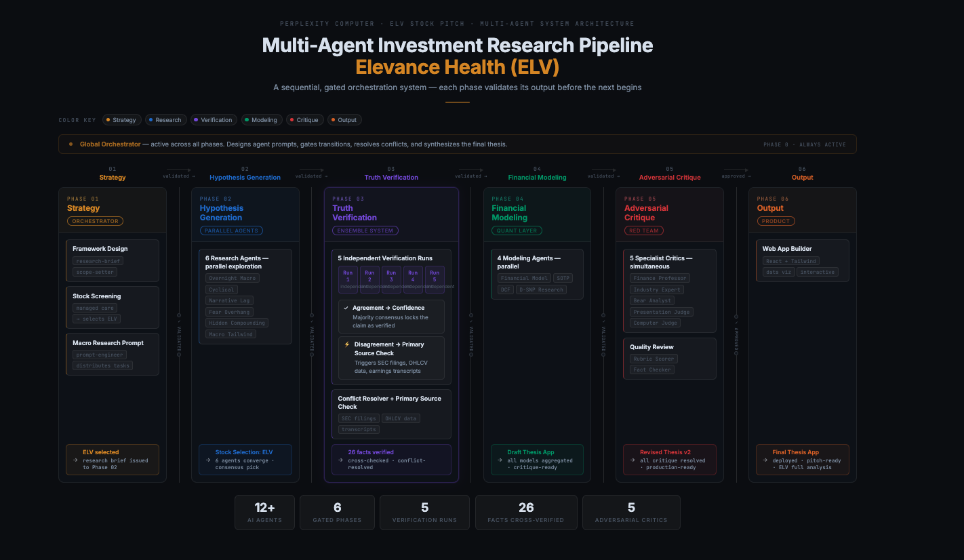Viewport: 964px width, 560px height.
Task: Click the arrow icon in Final Thesis App box
Action: 766,460
